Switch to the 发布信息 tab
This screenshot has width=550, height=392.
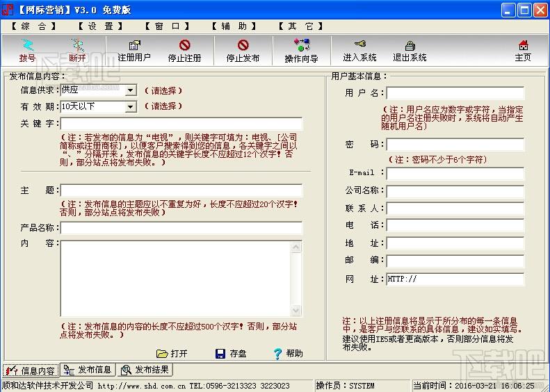88,370
